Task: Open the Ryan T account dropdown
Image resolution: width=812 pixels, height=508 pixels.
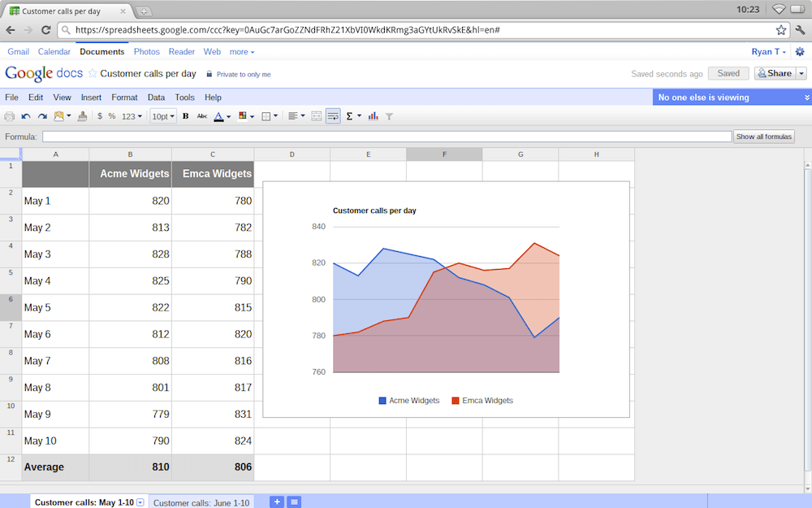Action: 768,52
